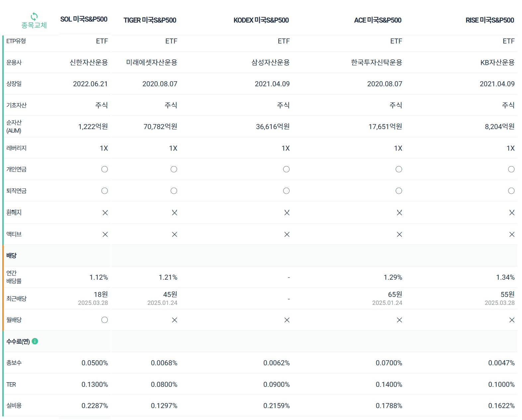Click the 18원 recent dividend
This screenshot has width=522, height=420.
(x=101, y=294)
